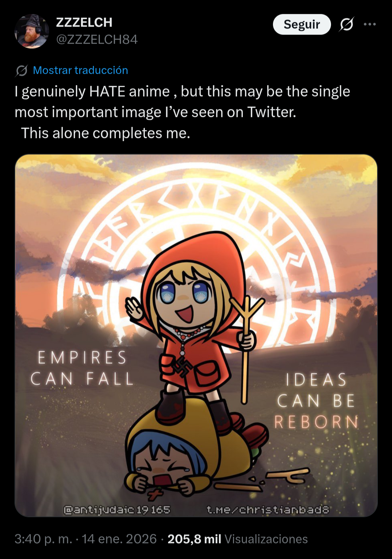392x559 pixels.
Task: Click the word Twitter in the post
Action: click(x=271, y=112)
